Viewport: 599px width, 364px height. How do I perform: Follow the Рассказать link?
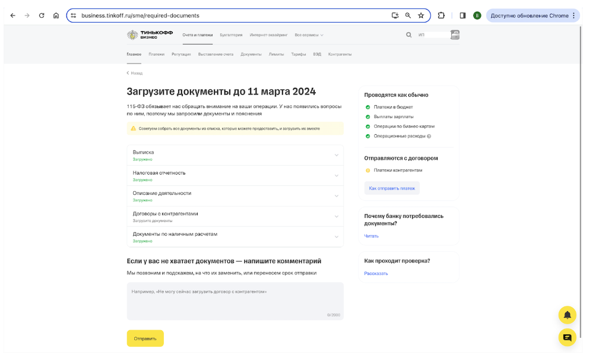coord(376,274)
